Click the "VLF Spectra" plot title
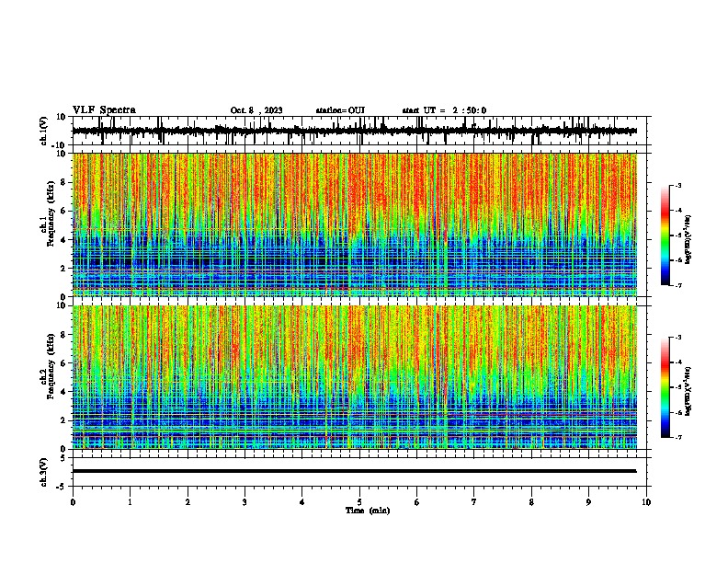The image size is (728, 563). pos(104,110)
